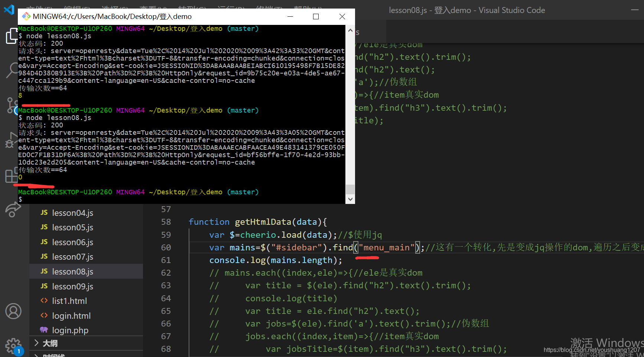Open the Run and Debug view
This screenshot has width=644, height=357.
pos(11,140)
